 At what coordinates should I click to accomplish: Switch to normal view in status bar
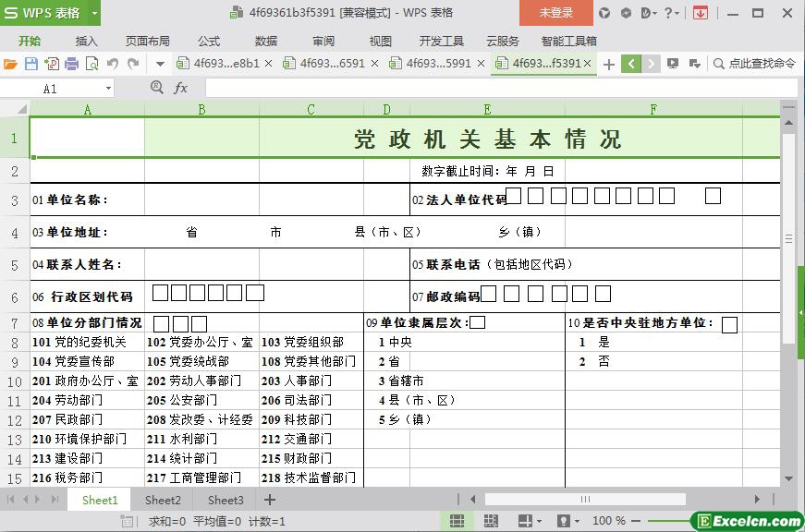pos(457,521)
